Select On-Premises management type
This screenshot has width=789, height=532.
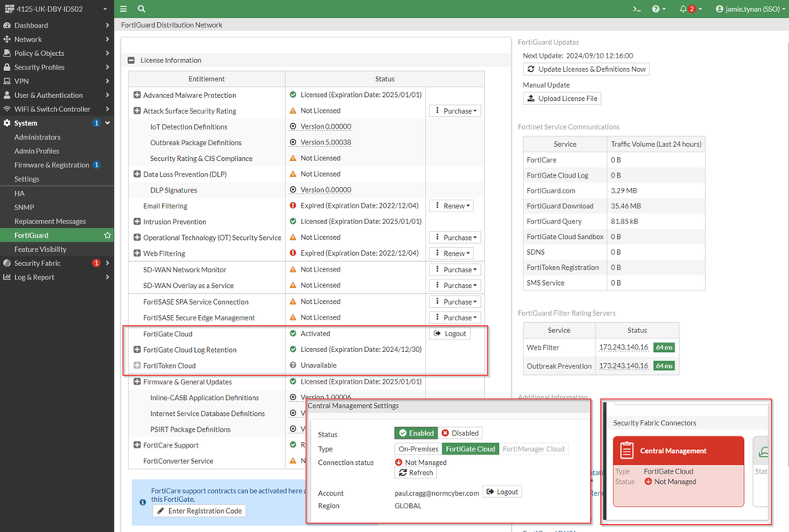418,449
